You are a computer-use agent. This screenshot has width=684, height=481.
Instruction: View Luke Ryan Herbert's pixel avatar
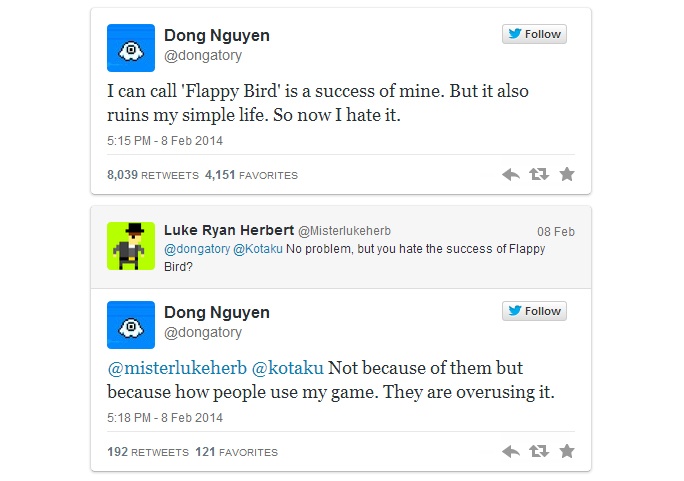[131, 246]
